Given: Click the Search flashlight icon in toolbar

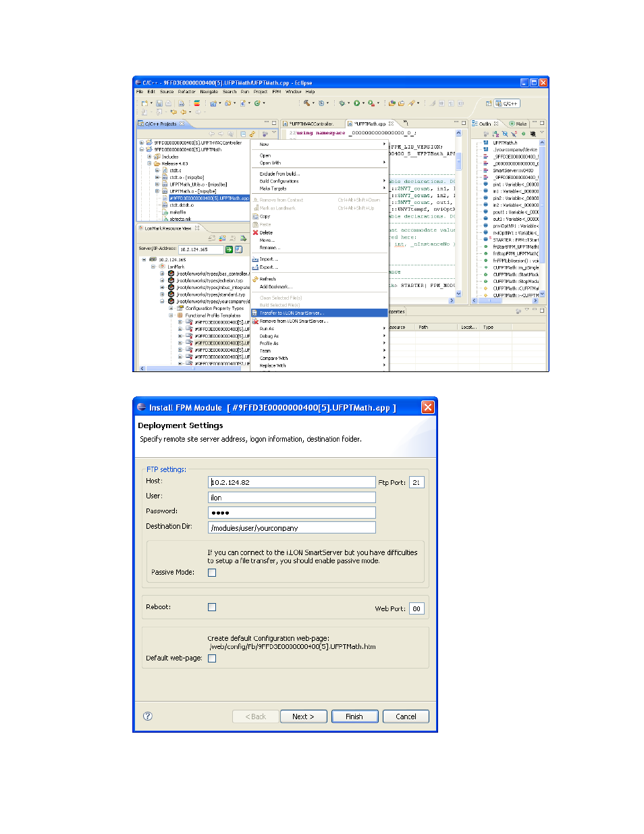Looking at the screenshot, I should tap(410, 103).
